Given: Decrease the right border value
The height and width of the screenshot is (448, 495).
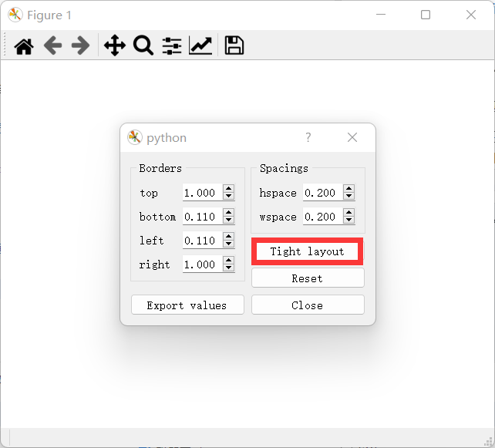Looking at the screenshot, I should (228, 268).
